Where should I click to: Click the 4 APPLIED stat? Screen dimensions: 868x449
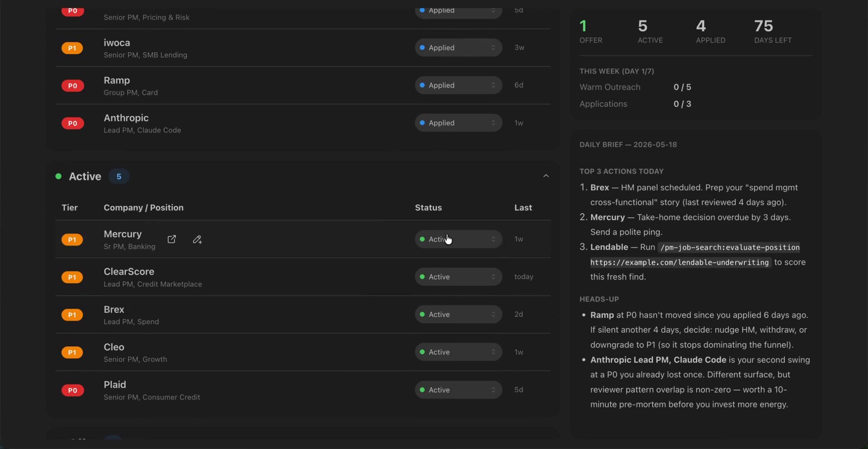pyautogui.click(x=710, y=31)
